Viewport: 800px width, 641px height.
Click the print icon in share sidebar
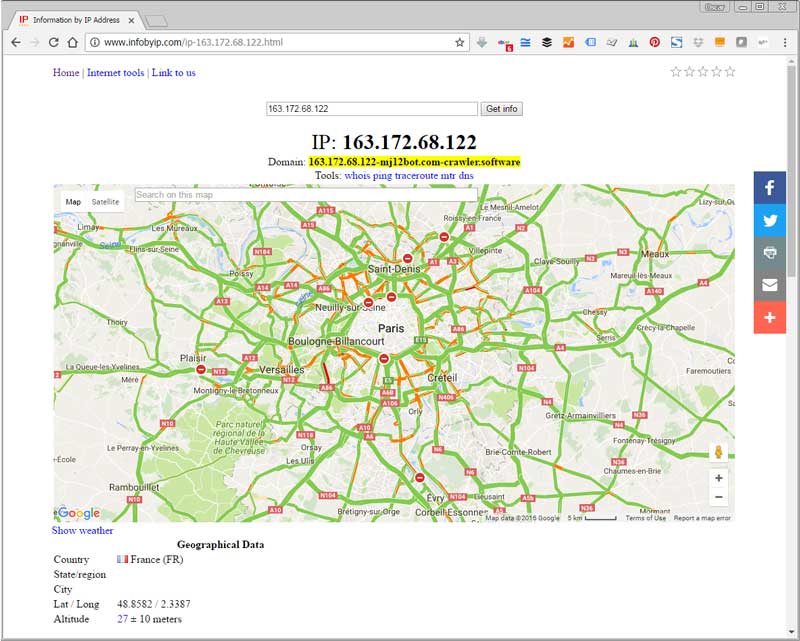coord(769,253)
